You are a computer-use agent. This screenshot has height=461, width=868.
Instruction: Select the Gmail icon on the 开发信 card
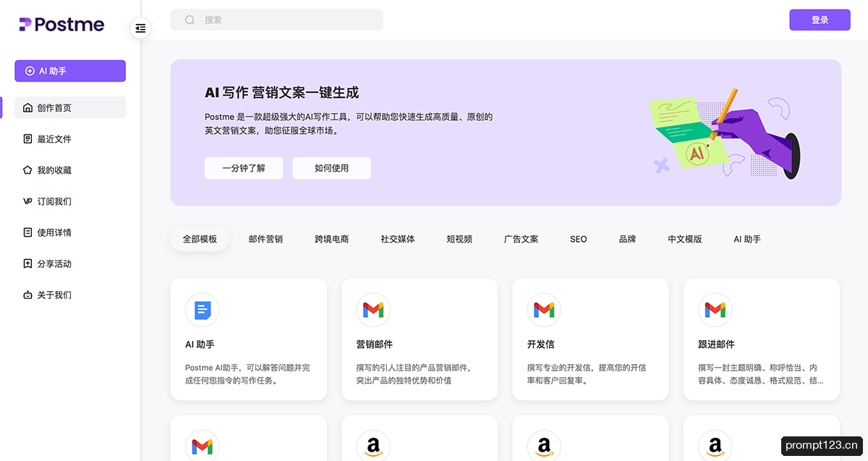[544, 310]
